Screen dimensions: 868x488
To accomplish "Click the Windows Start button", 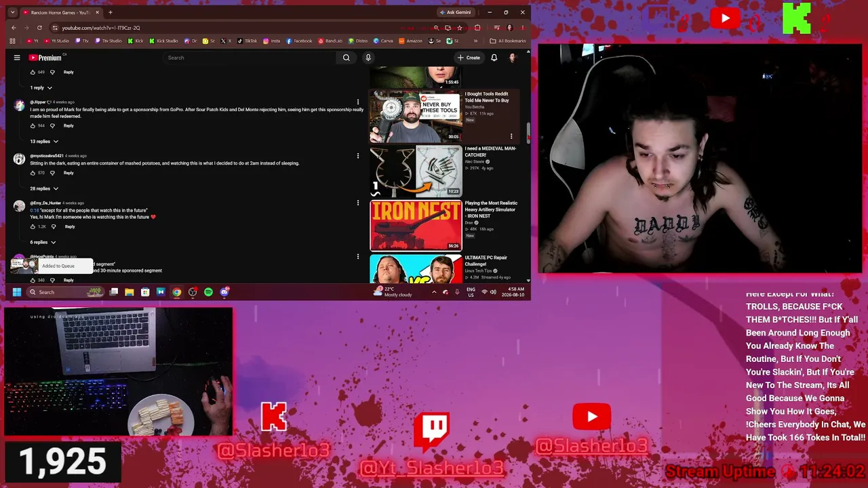I will [16, 292].
